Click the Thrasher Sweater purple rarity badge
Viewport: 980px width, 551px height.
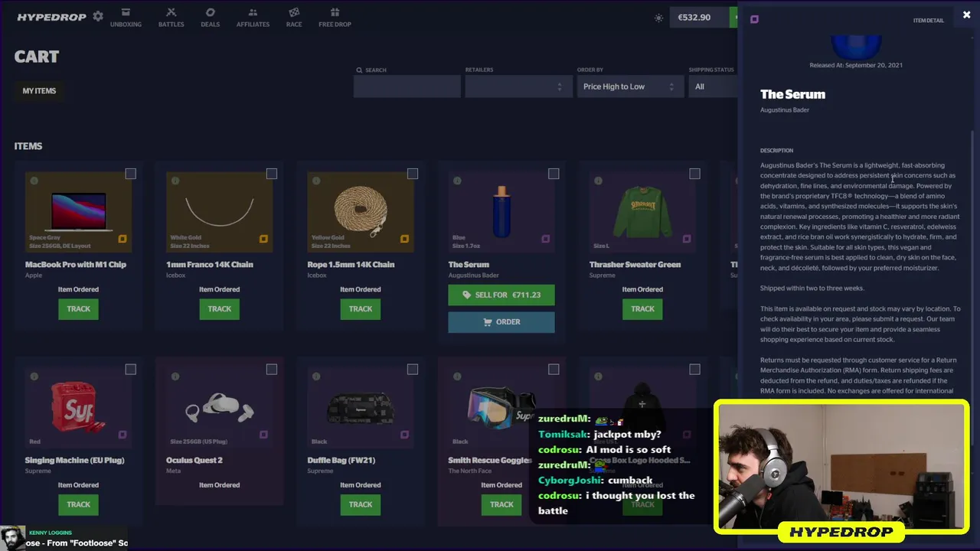686,239
